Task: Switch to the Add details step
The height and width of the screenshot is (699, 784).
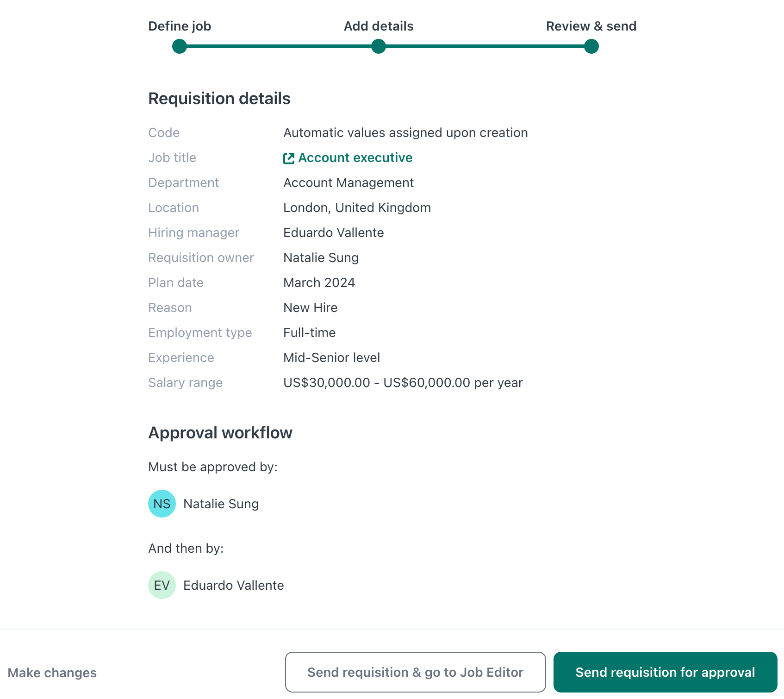Action: coord(378,26)
